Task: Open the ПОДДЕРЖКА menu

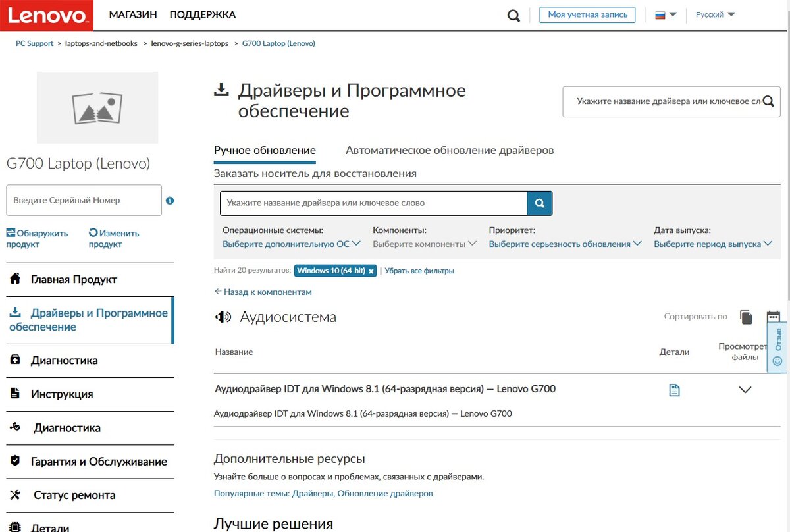Action: [202, 14]
